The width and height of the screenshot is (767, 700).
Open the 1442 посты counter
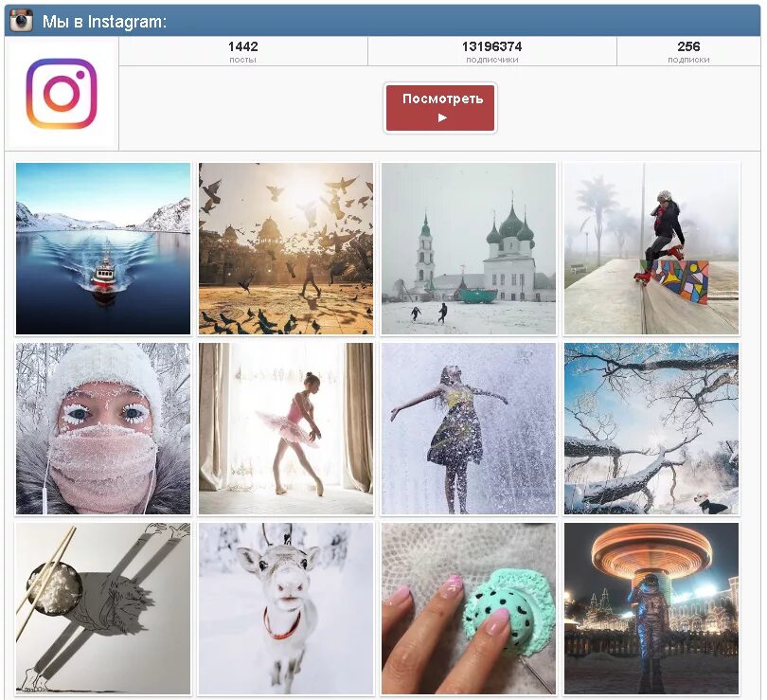(x=242, y=52)
